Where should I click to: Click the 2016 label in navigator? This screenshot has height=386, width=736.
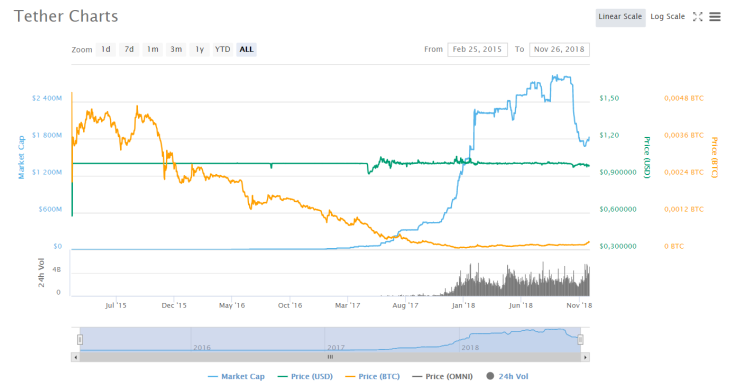coord(202,347)
